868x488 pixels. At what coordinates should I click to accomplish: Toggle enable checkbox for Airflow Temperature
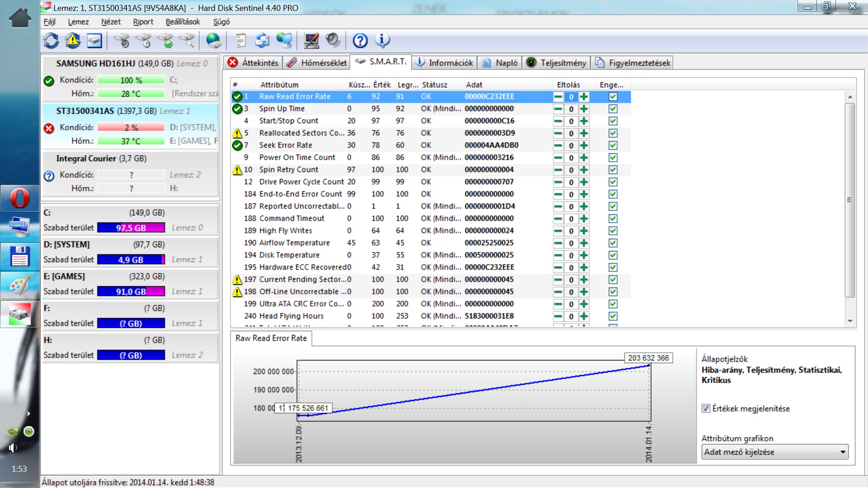click(x=613, y=243)
